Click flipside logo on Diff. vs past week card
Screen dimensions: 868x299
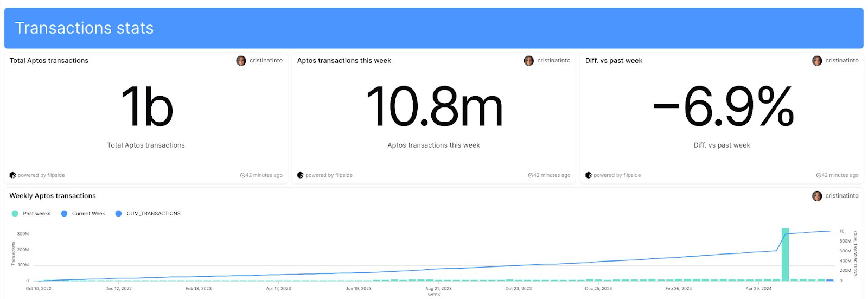tap(588, 175)
